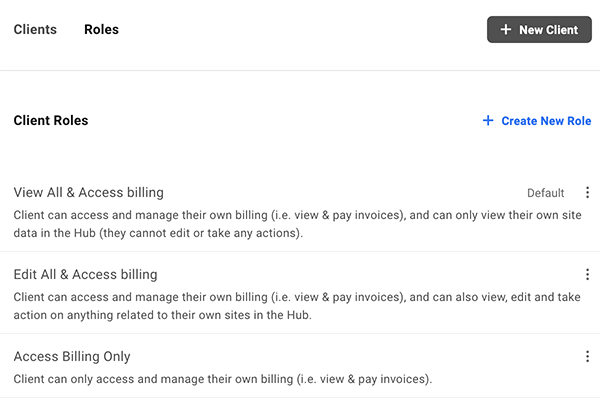The height and width of the screenshot is (408, 600).
Task: Click the Create New Role link text
Action: coord(546,121)
